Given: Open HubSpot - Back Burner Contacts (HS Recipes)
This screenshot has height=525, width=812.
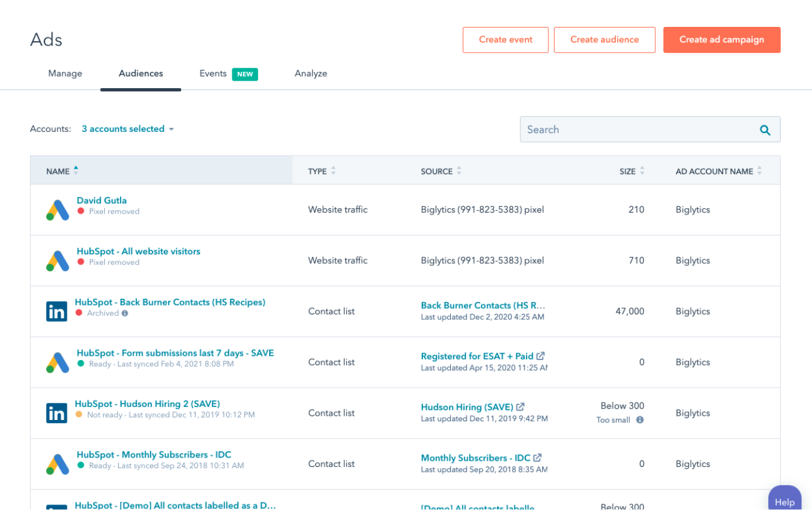Looking at the screenshot, I should tap(170, 302).
